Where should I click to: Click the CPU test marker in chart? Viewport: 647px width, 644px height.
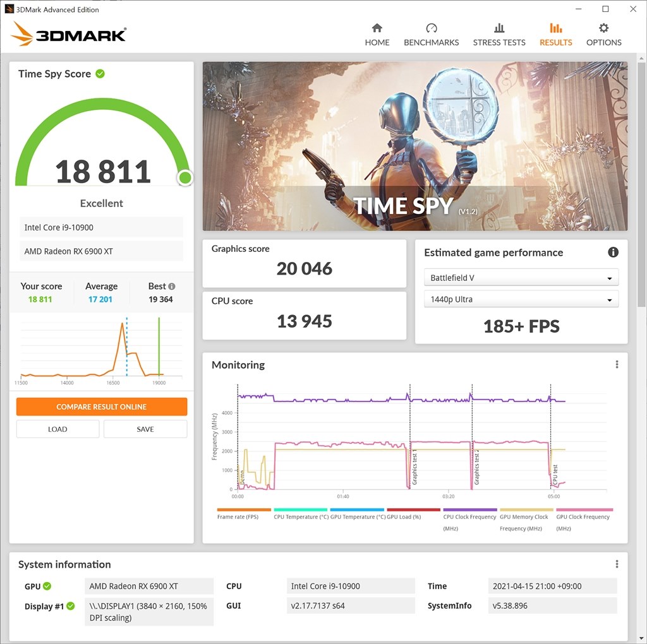[x=555, y=475]
